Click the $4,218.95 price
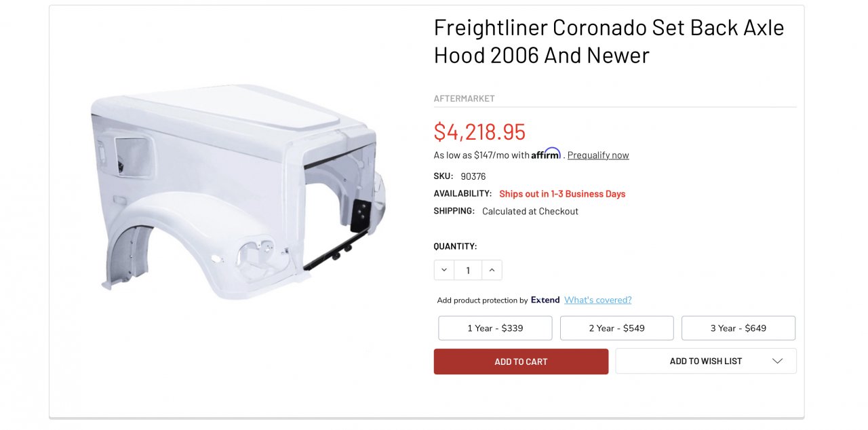The height and width of the screenshot is (430, 868). point(479,132)
